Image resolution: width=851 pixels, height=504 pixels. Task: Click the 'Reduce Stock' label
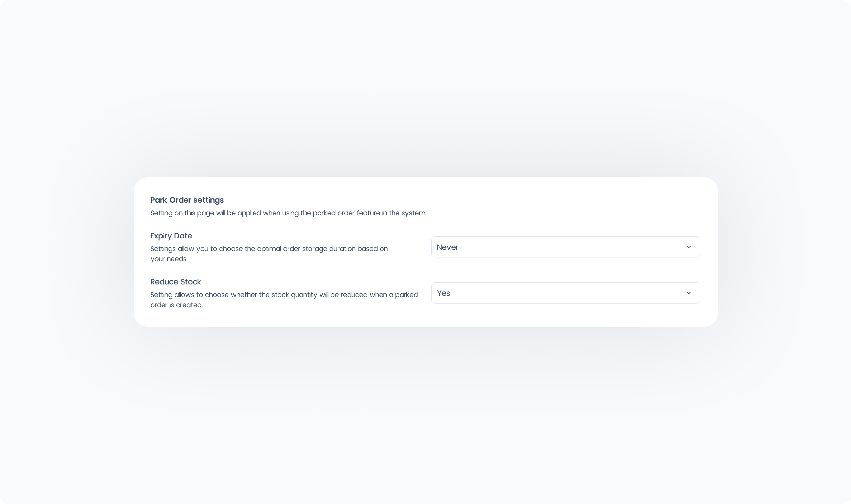point(176,282)
